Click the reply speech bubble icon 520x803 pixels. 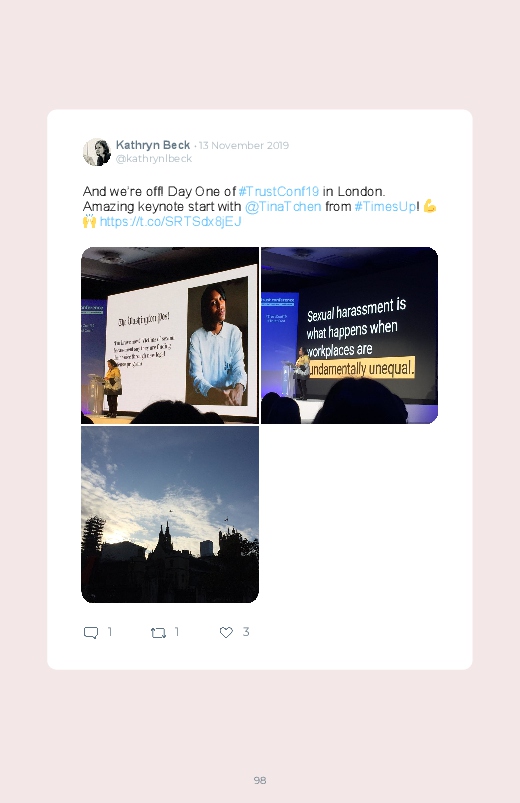click(x=91, y=632)
